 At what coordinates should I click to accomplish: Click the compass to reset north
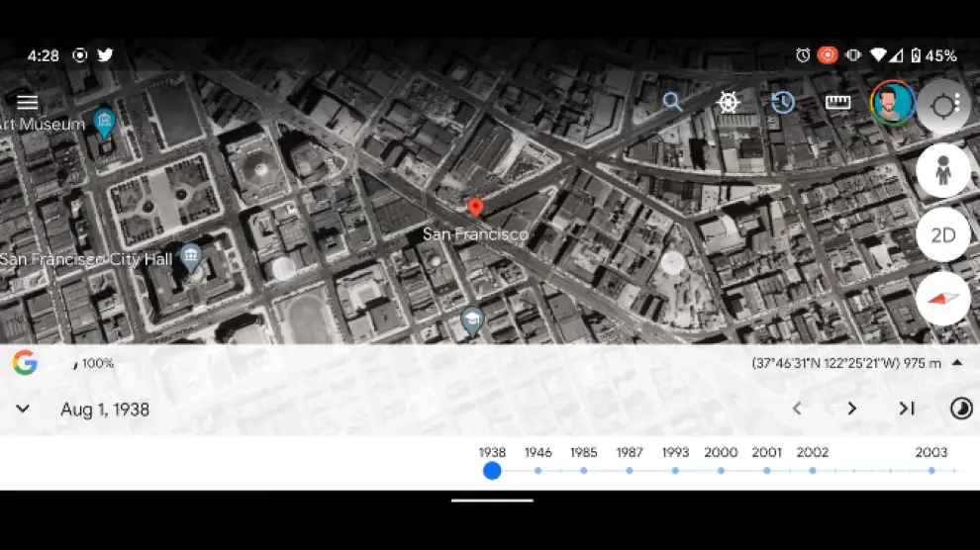(942, 298)
